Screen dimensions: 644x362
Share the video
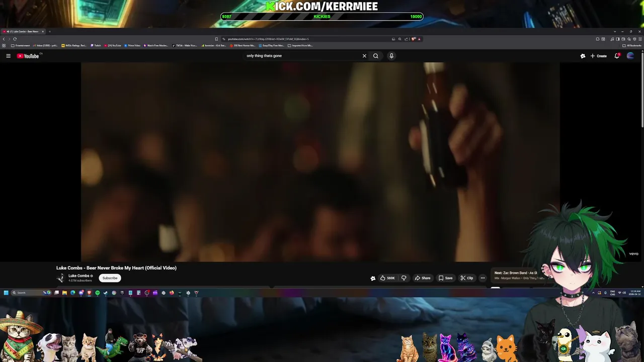click(423, 278)
